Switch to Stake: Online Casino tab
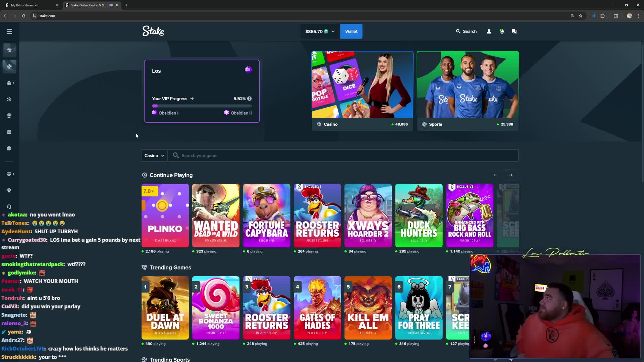 [89, 5]
